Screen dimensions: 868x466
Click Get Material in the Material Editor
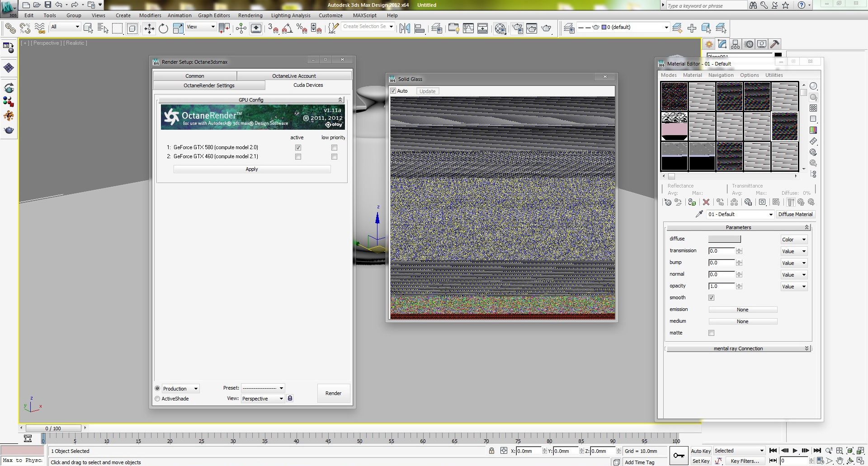pos(668,202)
